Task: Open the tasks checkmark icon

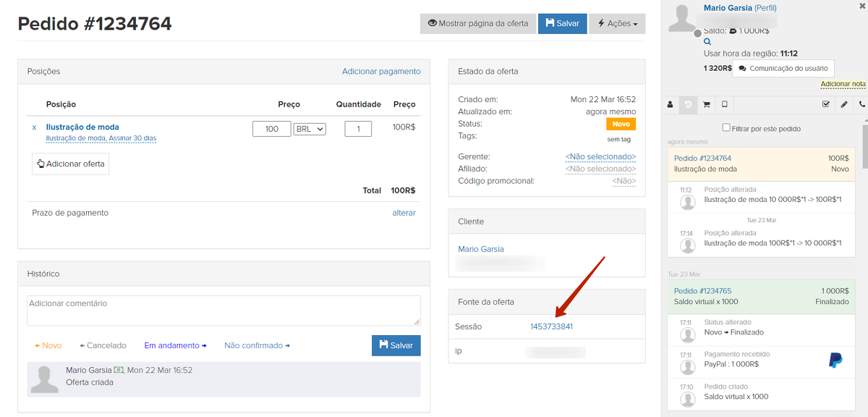Action: click(826, 104)
